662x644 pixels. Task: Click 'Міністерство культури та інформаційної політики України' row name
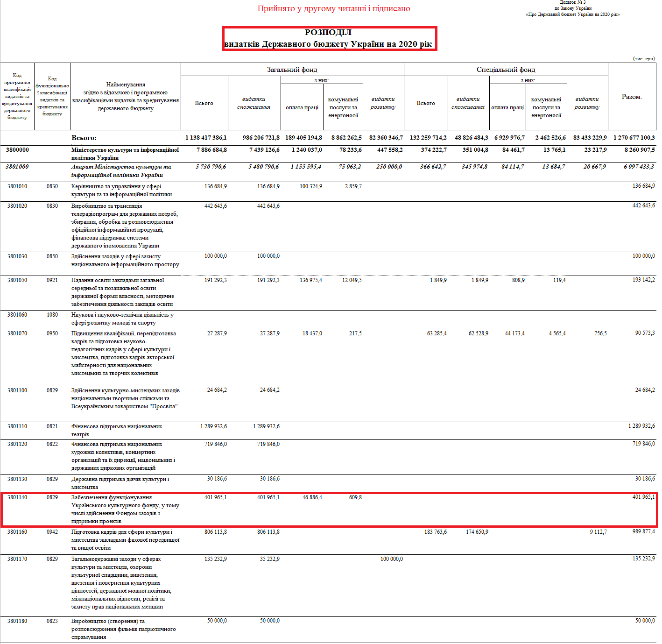pos(125,154)
